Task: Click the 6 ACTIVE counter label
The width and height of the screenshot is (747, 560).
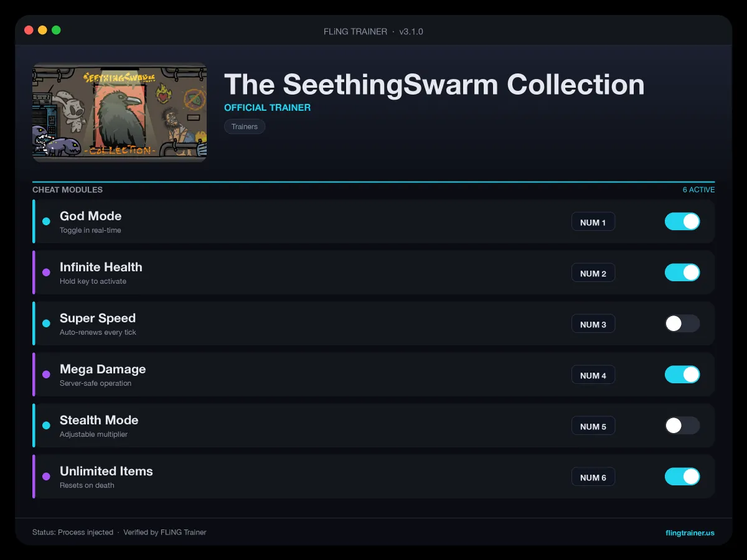Action: tap(698, 190)
